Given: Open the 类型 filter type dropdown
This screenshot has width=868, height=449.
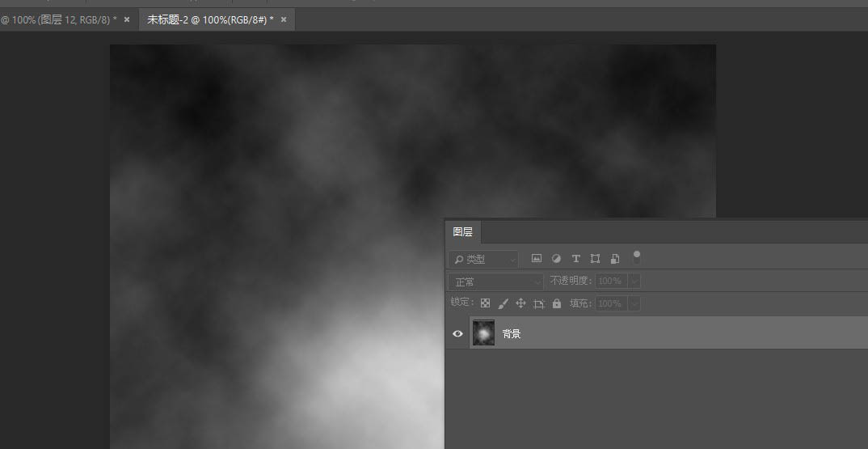Looking at the screenshot, I should click(484, 260).
